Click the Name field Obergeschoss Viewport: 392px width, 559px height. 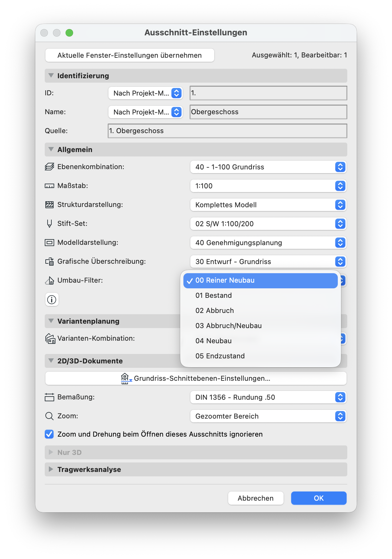click(x=268, y=112)
